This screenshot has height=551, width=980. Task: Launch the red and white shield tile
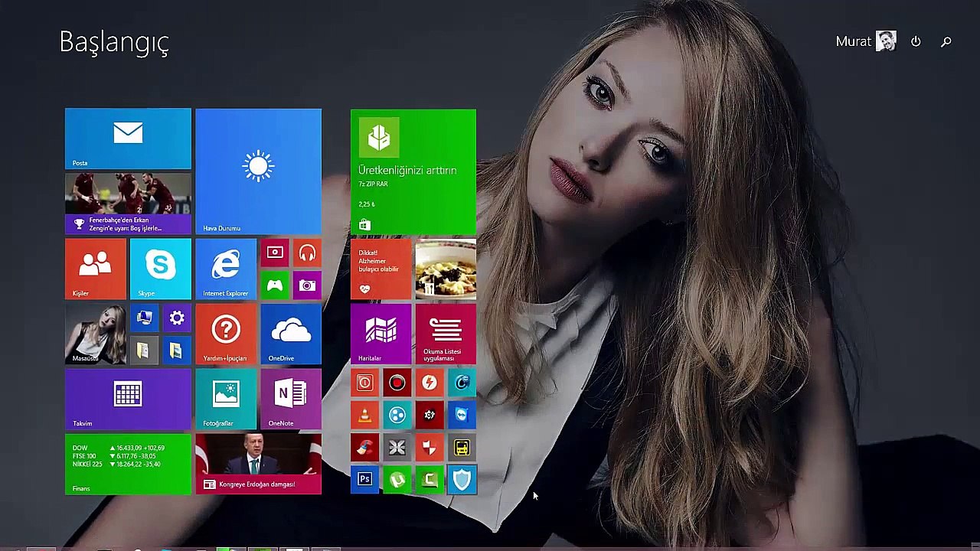tap(430, 448)
